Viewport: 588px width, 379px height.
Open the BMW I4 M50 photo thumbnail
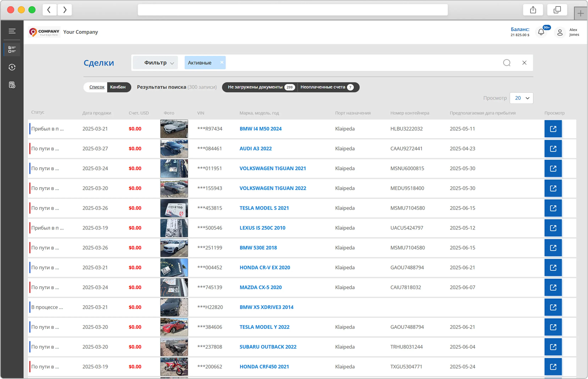(174, 129)
